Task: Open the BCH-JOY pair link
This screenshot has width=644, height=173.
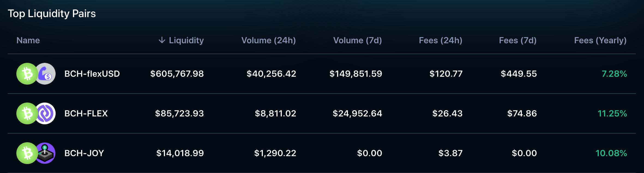Action: click(x=84, y=153)
